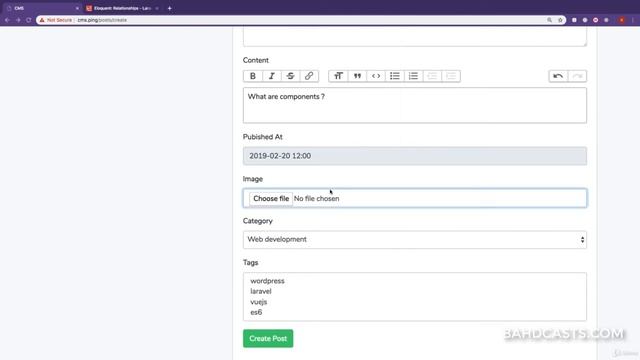Redo edit in Content editor

(x=577, y=76)
